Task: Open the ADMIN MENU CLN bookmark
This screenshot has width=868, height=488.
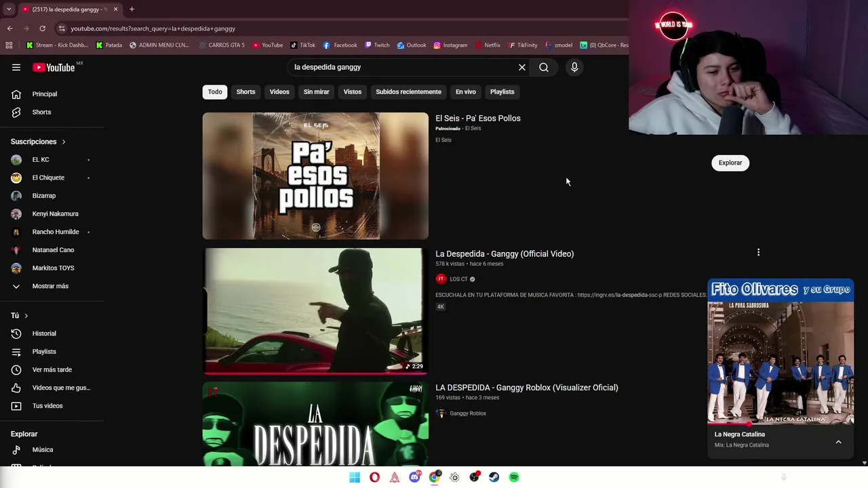Action: [159, 45]
